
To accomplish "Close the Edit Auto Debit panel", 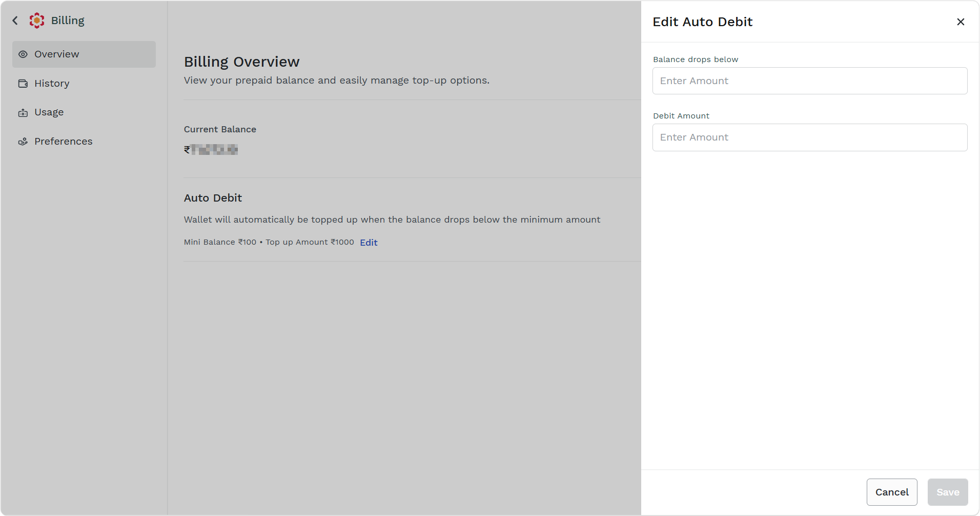I will (961, 22).
